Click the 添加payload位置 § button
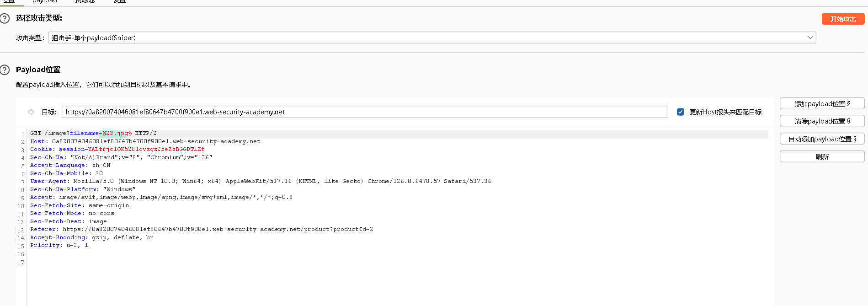Image resolution: width=868 pixels, height=306 pixels. pos(822,104)
